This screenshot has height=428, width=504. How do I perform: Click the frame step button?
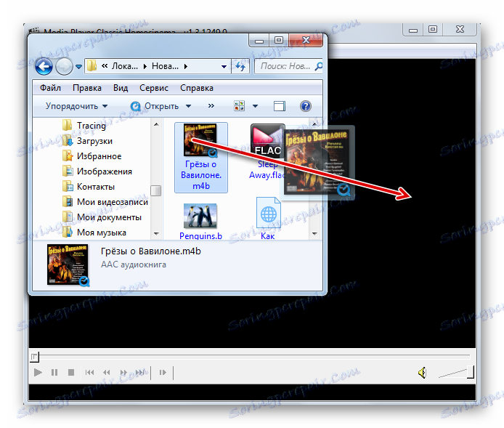tap(163, 372)
